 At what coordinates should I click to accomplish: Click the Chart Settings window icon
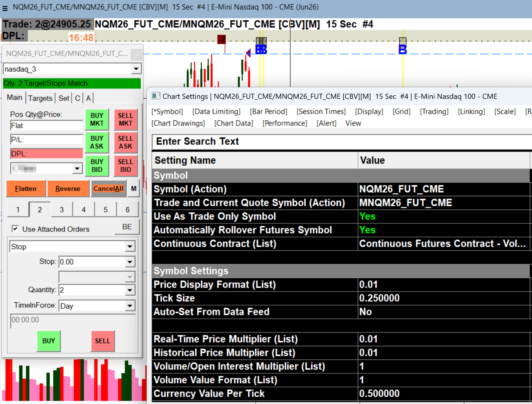pyautogui.click(x=156, y=96)
